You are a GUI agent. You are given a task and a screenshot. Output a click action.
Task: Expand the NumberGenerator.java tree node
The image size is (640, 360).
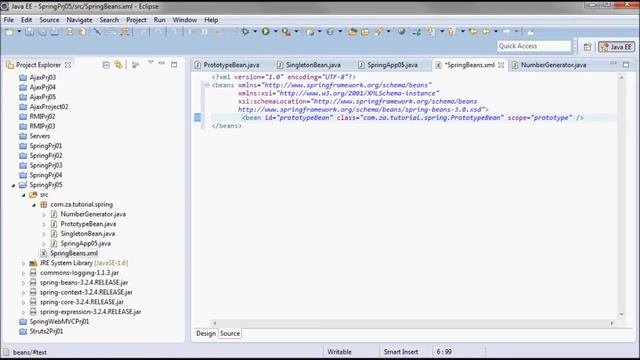(44, 214)
